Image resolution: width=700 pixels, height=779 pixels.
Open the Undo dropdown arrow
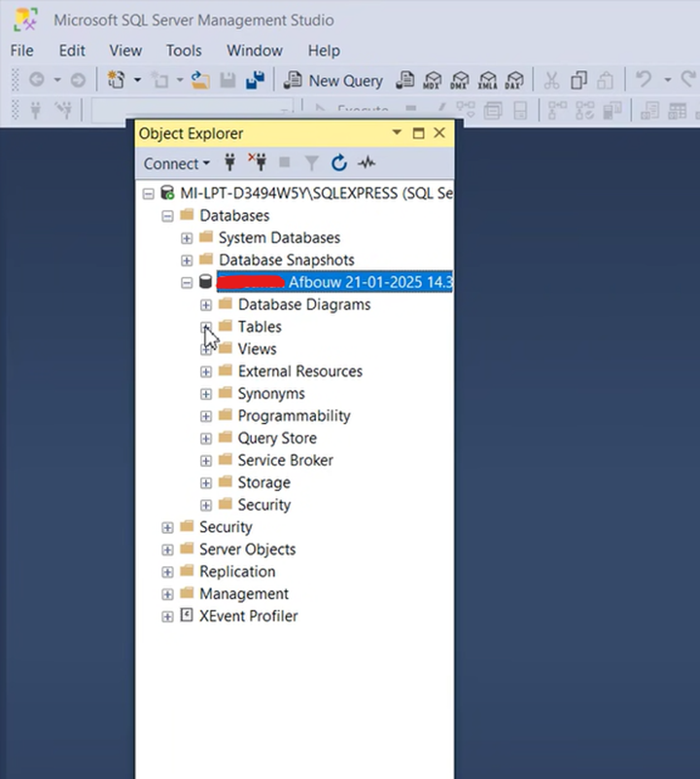click(668, 80)
